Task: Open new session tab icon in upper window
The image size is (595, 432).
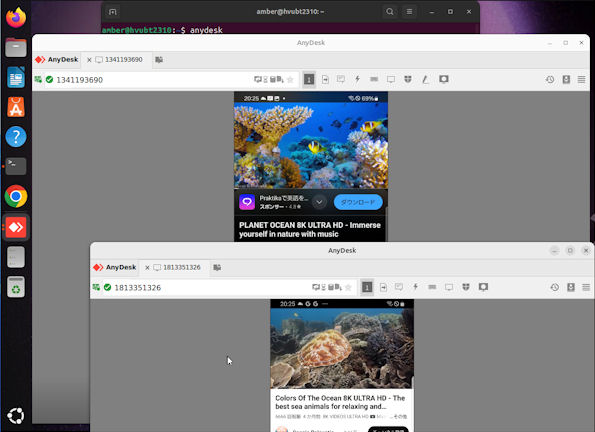Action: point(159,60)
